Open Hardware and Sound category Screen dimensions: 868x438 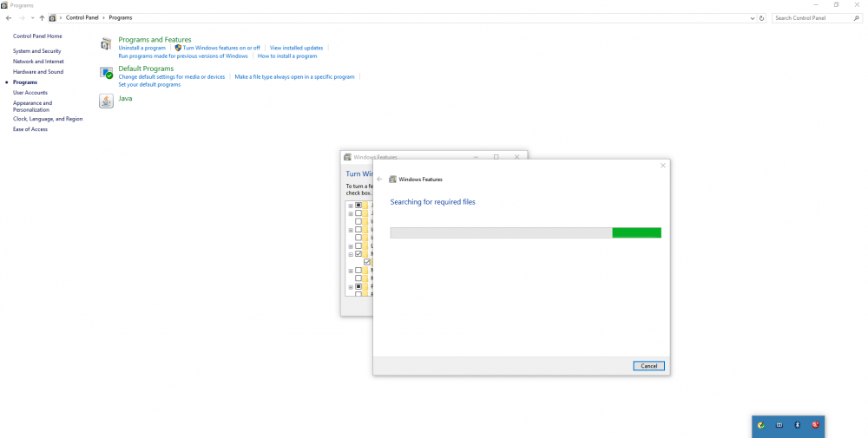tap(38, 72)
